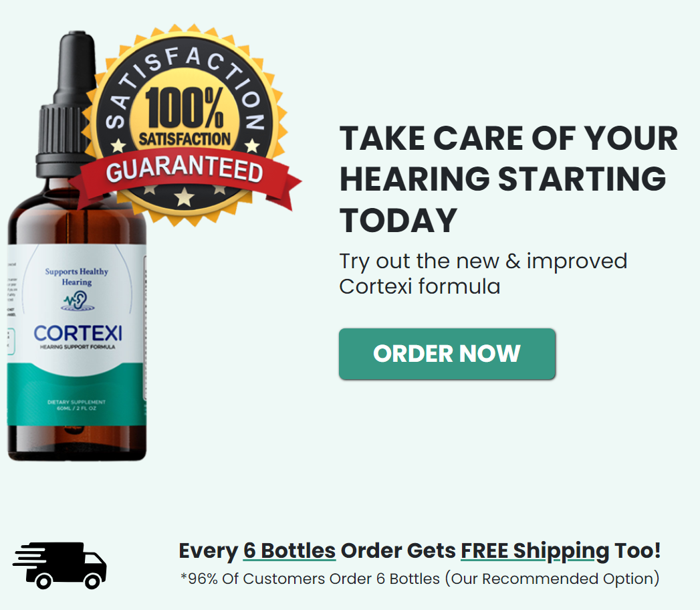Click the underlined 'FREE Shipping' text

[x=535, y=550]
